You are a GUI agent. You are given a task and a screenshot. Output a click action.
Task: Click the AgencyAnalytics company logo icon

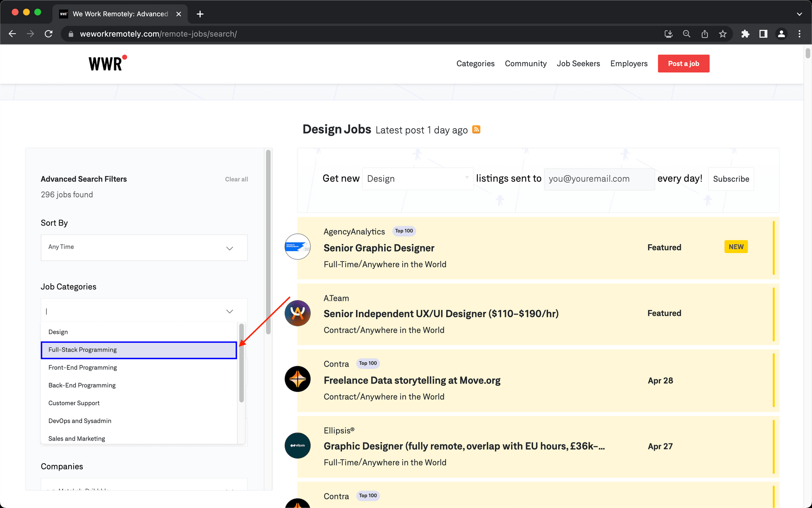point(298,246)
